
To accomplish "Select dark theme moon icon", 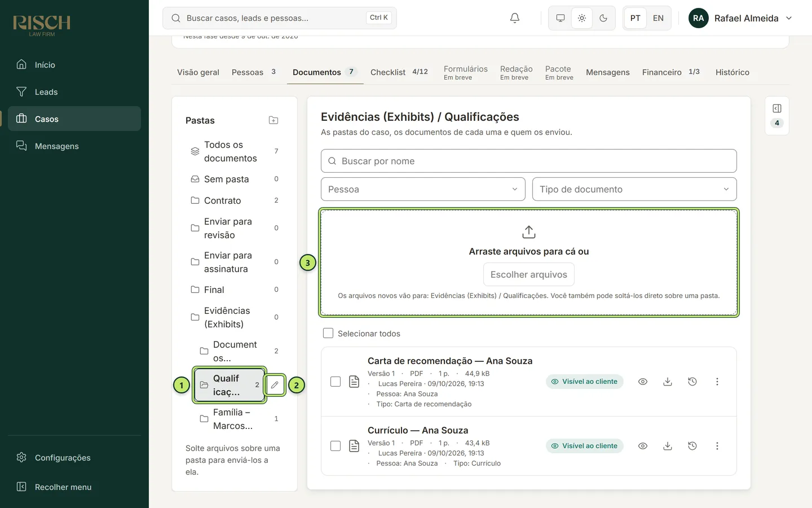I will tap(603, 18).
